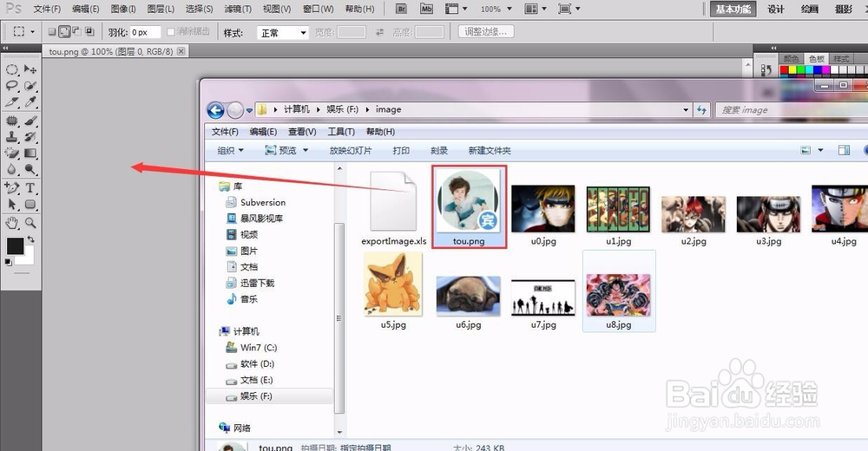Swap foreground and background colors
Image resolution: width=868 pixels, height=451 pixels.
point(31,239)
